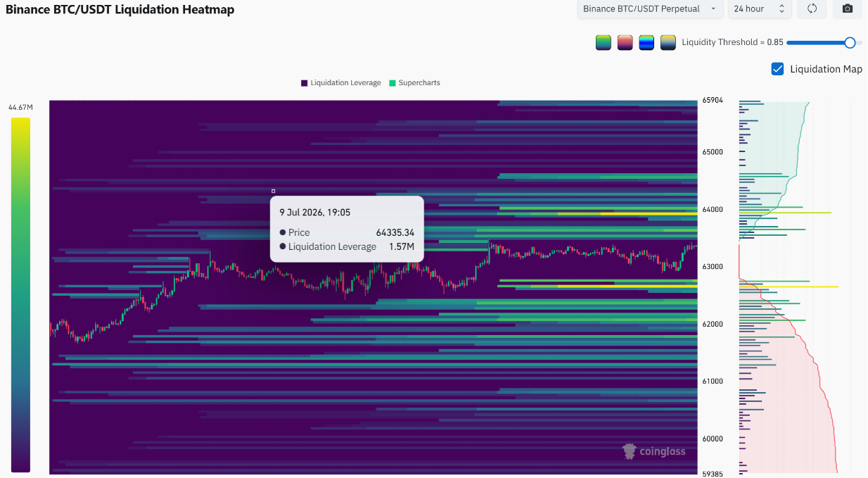Screen dimensions: 868x478
Task: Click the 44.67M color scale maximum label
Action: click(20, 108)
